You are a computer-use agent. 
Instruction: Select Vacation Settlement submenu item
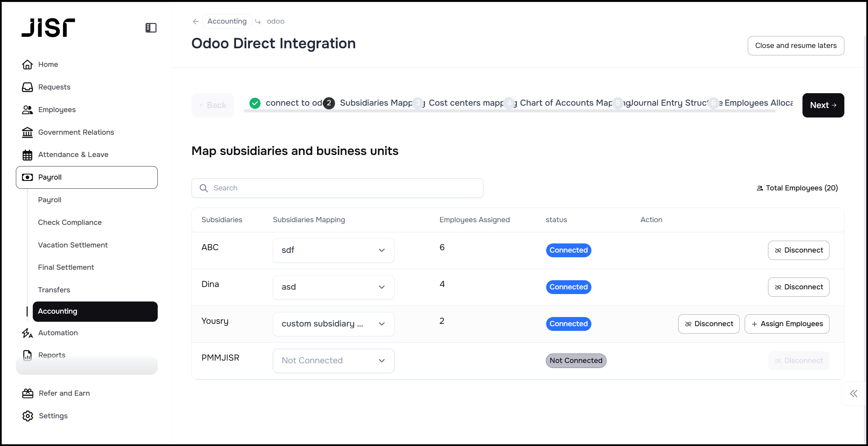coord(73,245)
